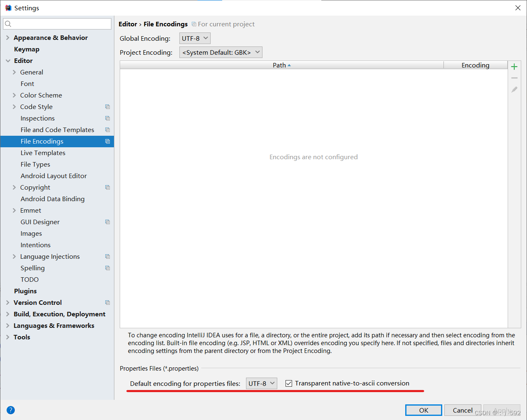Open the Plugins settings page
527x420 pixels.
tap(25, 291)
